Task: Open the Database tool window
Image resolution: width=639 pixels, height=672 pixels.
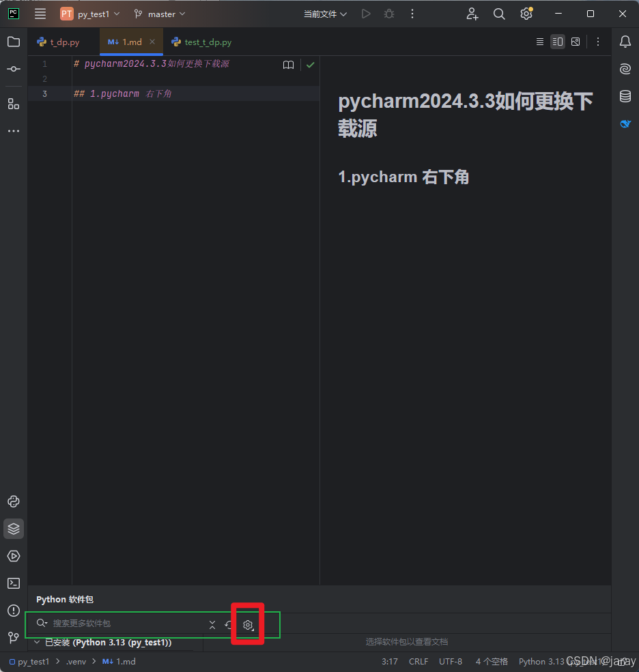Action: [x=625, y=96]
